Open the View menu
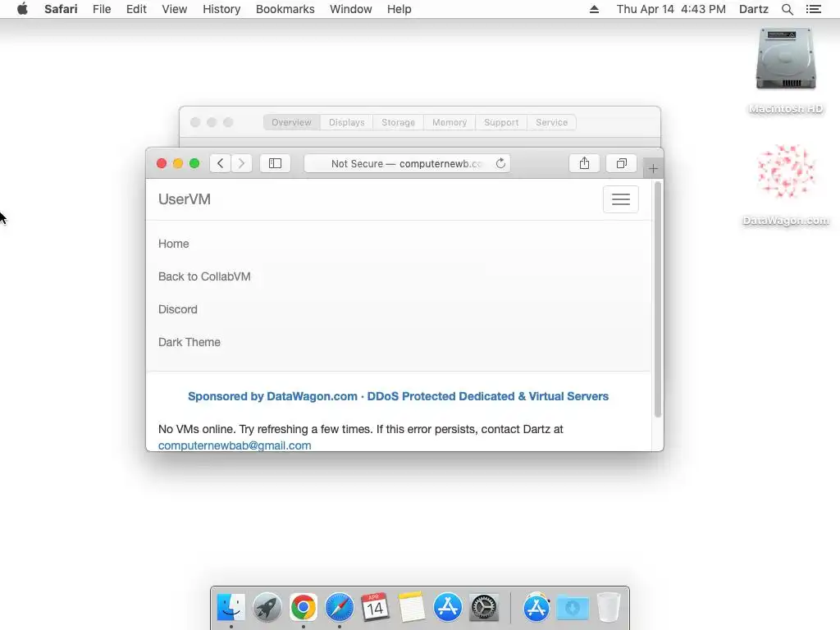 click(175, 9)
